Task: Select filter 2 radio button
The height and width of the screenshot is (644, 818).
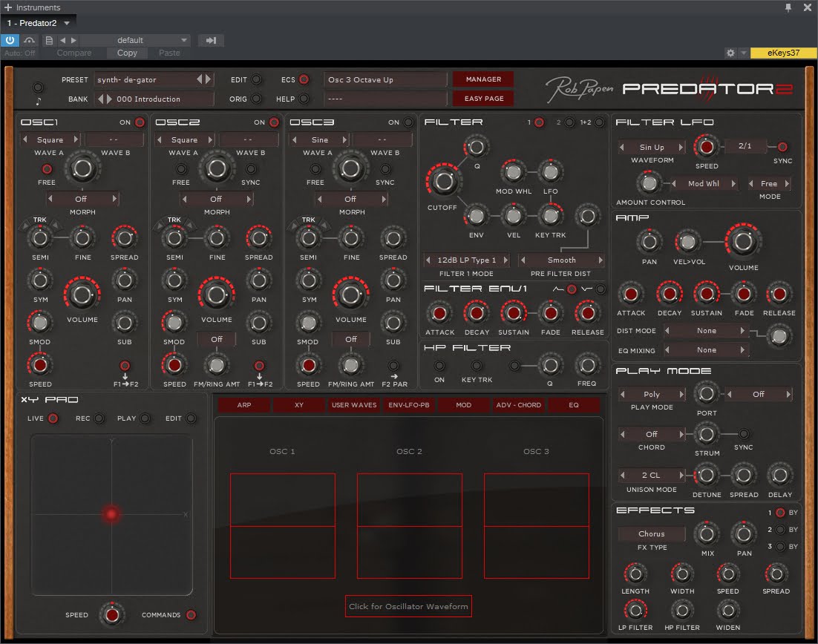Action: (569, 122)
